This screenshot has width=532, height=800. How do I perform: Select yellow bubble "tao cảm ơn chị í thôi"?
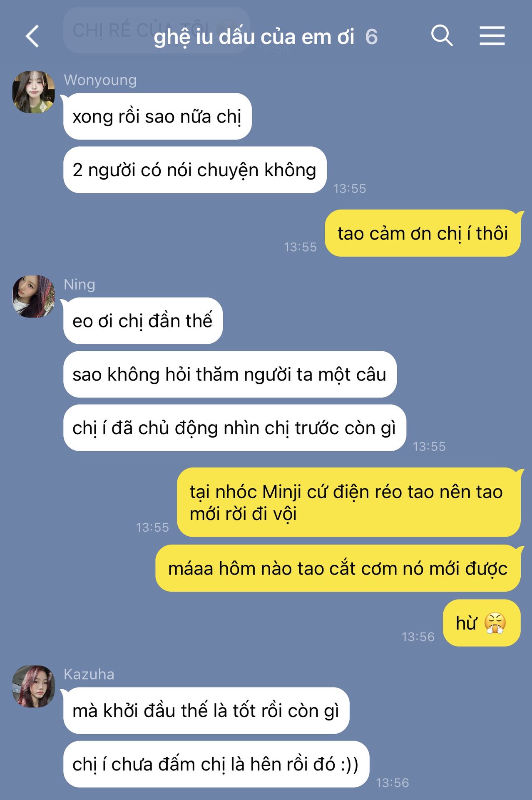423,233
